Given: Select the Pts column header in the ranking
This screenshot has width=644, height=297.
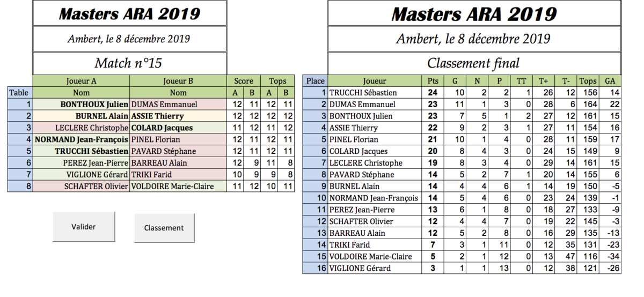Looking at the screenshot, I should (x=432, y=81).
